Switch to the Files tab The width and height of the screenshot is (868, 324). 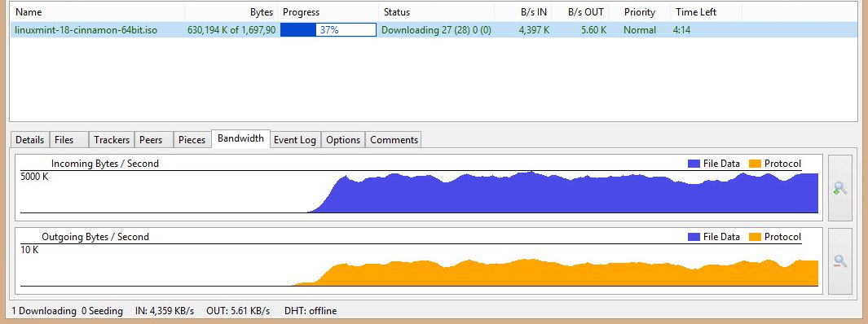point(68,140)
